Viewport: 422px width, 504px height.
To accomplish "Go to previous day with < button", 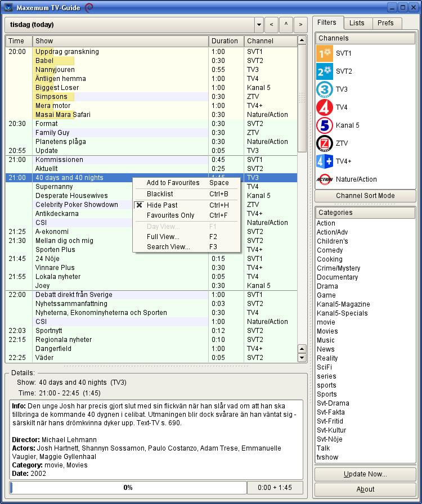I will [x=272, y=25].
